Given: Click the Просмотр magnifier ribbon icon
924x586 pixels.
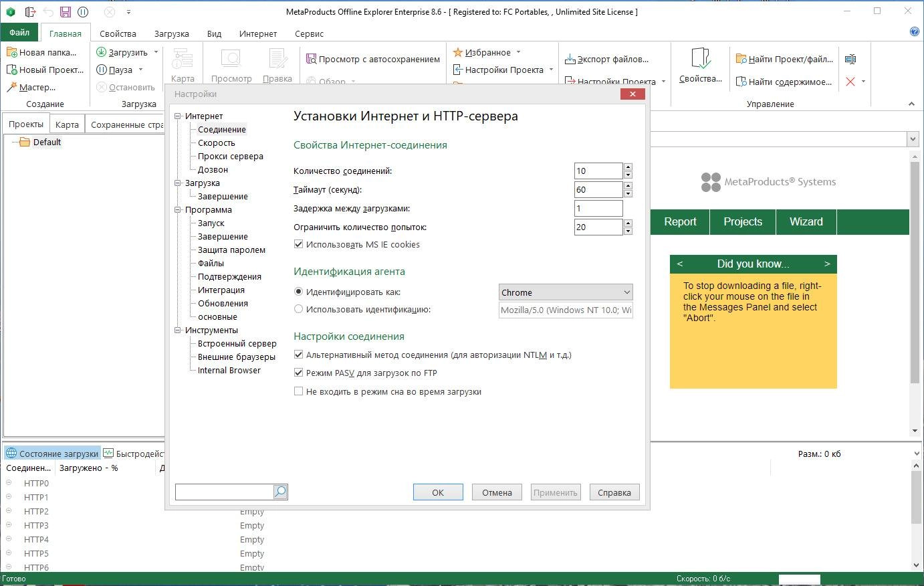Looking at the screenshot, I should [231, 60].
